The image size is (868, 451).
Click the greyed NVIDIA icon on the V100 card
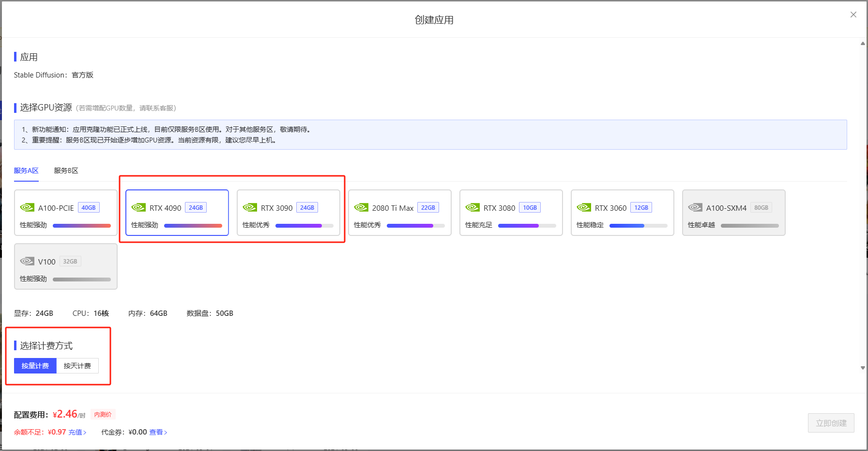click(x=27, y=261)
